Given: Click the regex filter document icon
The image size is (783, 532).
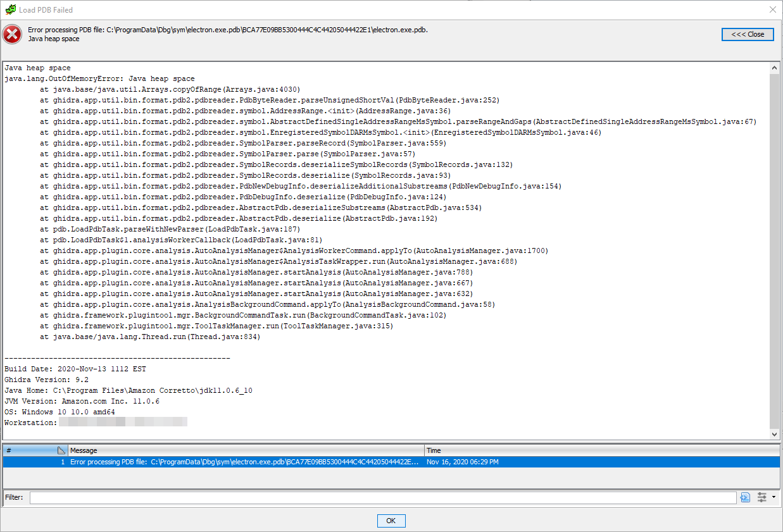Looking at the screenshot, I should (745, 497).
